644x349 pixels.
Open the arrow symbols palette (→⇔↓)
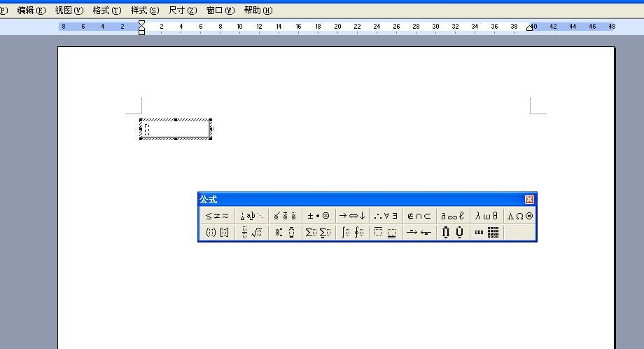click(x=352, y=216)
